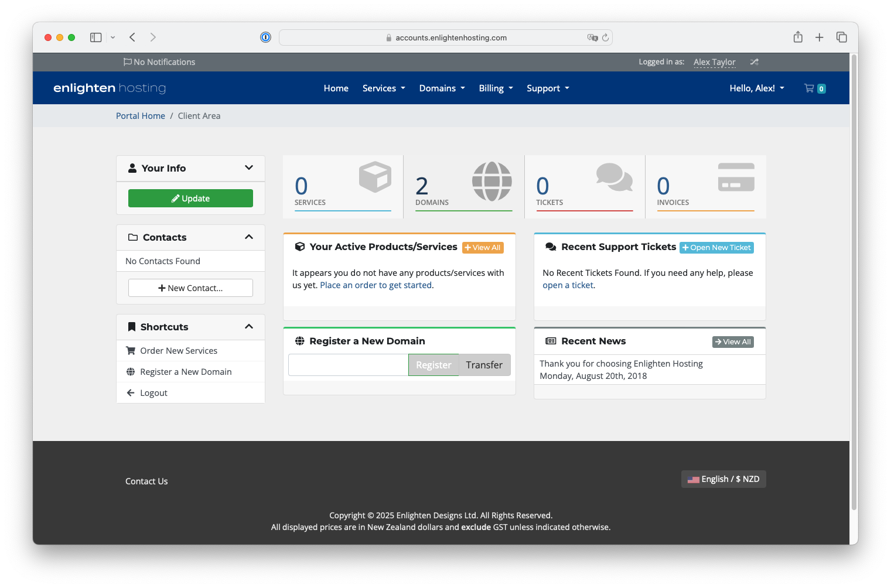Click the shuffle icon beside Alex Taylor
The height and width of the screenshot is (588, 891).
coord(755,61)
